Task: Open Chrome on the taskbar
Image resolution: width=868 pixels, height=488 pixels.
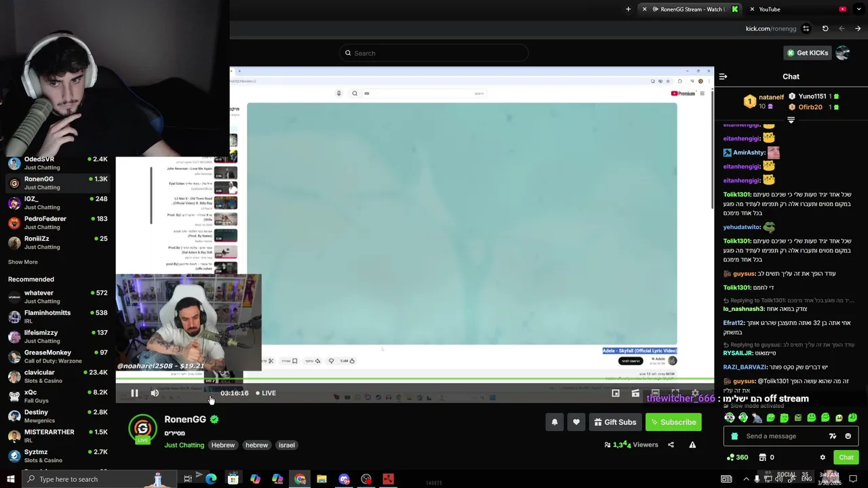Action: pos(300,479)
